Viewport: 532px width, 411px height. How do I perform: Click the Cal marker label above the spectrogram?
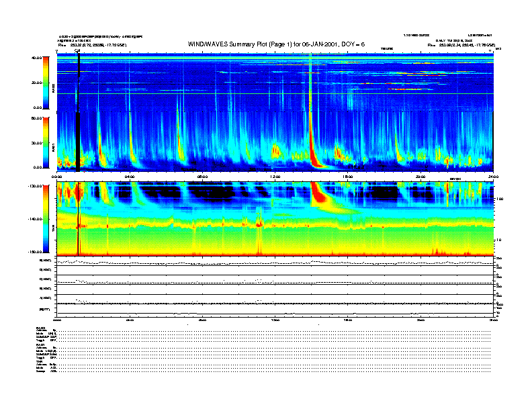pos(77,51)
